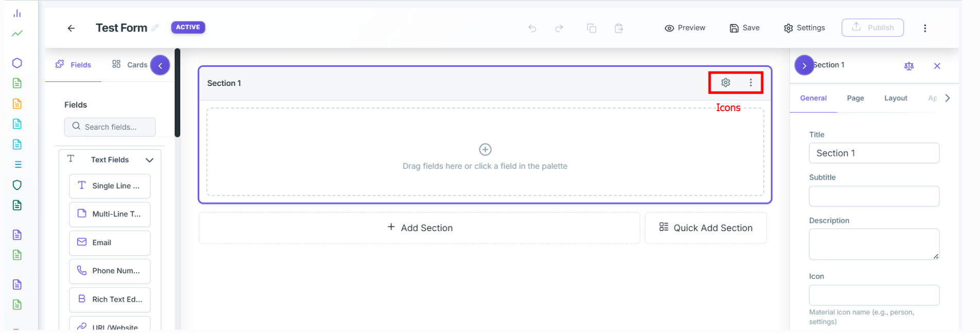Collapse the left fields palette
Screen dimensions: 980x333
pos(160,65)
